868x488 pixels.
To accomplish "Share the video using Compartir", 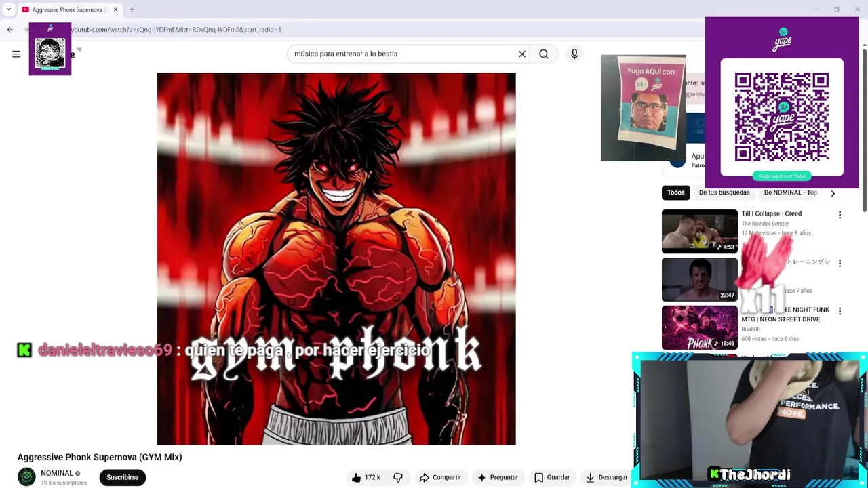I will point(440,477).
